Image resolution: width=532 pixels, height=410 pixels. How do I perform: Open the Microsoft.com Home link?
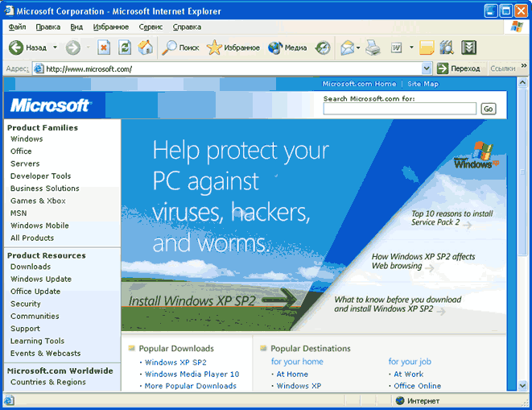click(x=359, y=84)
